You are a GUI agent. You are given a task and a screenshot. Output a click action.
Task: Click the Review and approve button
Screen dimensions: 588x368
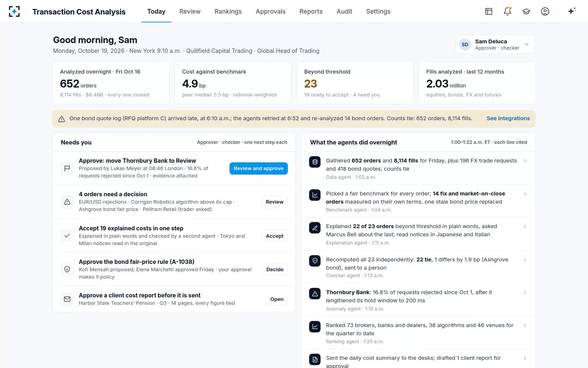coord(258,168)
